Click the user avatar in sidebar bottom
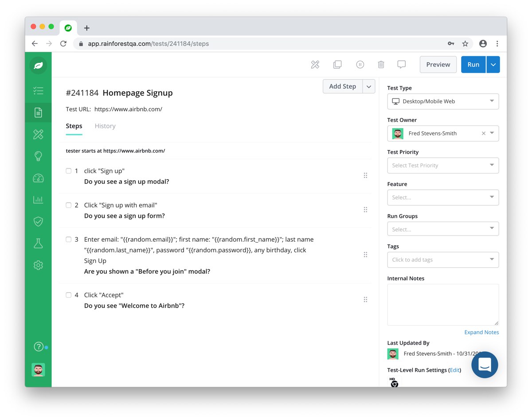The width and height of the screenshot is (532, 420). pyautogui.click(x=38, y=370)
